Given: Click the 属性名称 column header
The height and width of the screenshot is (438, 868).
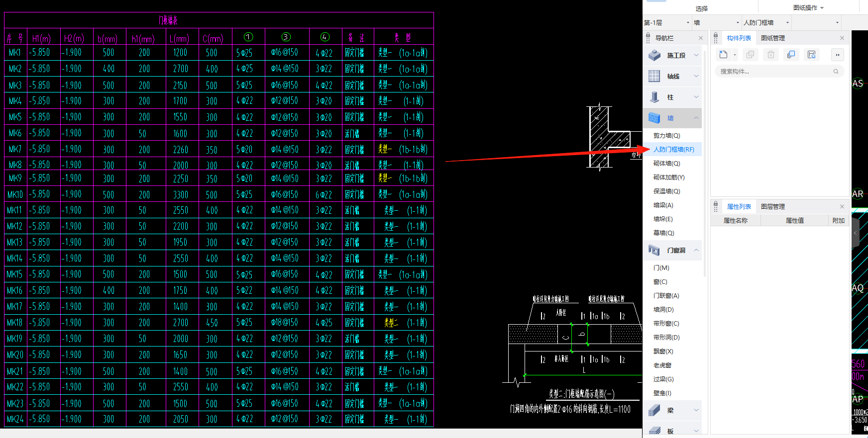Looking at the screenshot, I should point(736,221).
